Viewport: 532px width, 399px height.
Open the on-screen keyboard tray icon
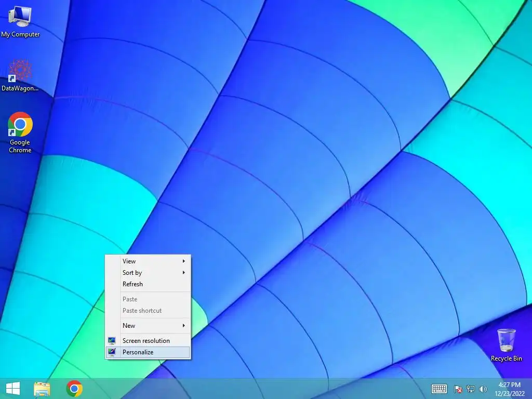439,389
